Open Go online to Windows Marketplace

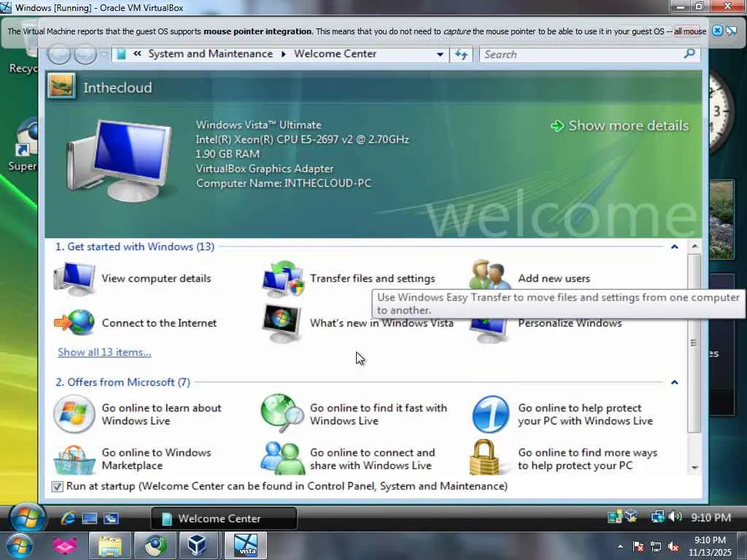(132, 459)
